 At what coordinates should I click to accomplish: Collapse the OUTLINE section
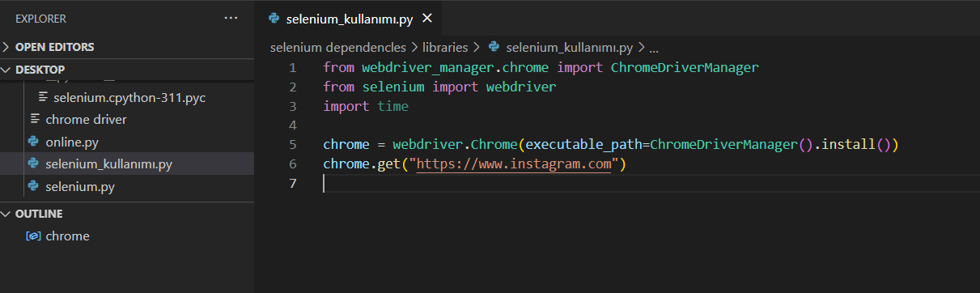click(127, 214)
